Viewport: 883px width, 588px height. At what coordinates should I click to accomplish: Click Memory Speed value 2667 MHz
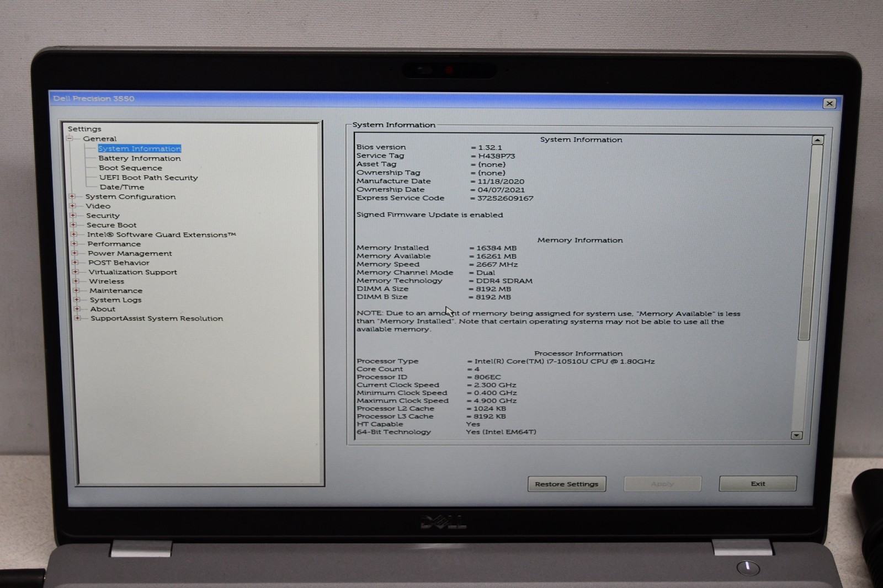[x=497, y=264]
